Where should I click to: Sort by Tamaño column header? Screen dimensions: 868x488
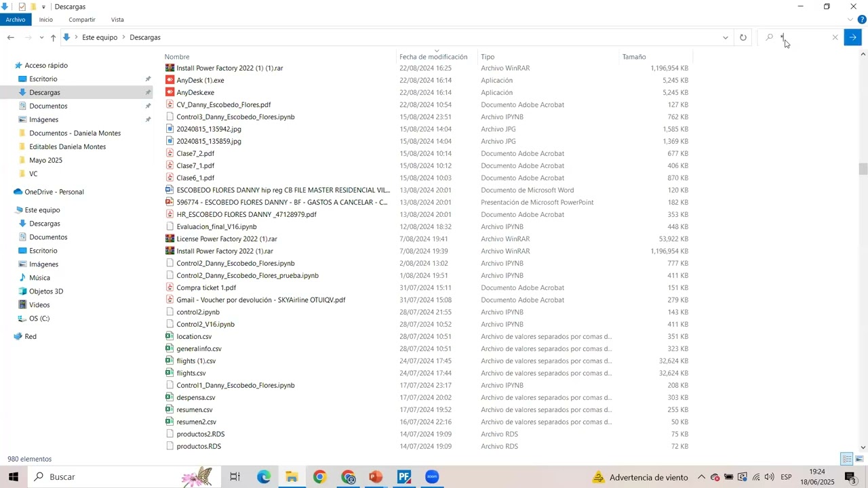click(634, 57)
